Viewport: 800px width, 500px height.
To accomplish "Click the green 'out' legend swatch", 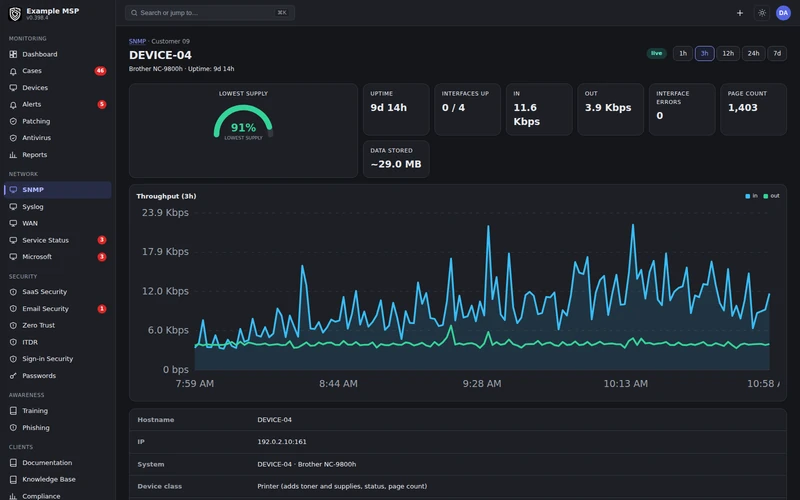I will pos(765,196).
